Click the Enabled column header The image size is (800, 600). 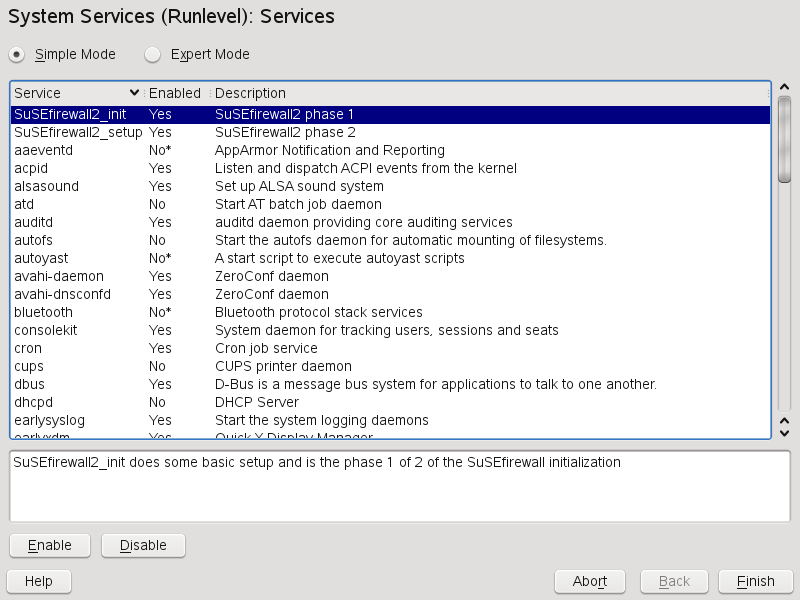point(176,93)
